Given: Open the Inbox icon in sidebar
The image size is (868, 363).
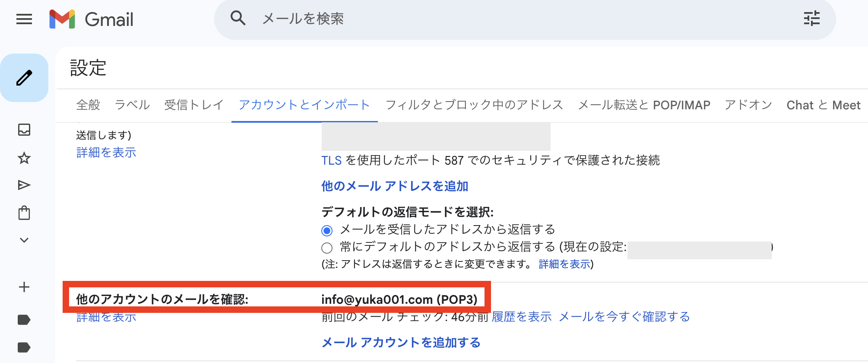Looking at the screenshot, I should 24,130.
